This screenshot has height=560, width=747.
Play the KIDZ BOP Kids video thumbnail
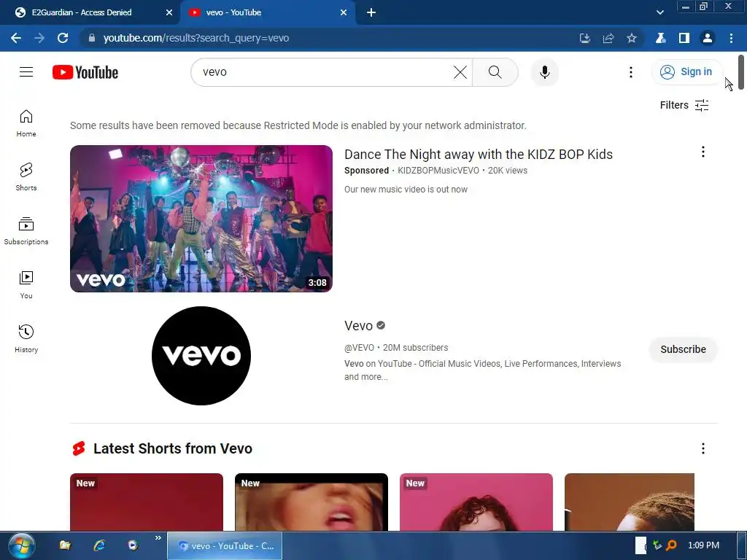click(x=201, y=219)
